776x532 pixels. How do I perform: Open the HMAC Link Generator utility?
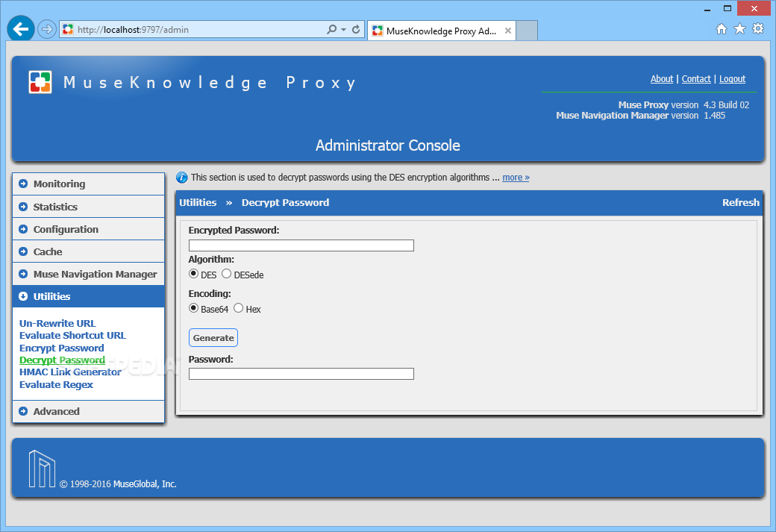(x=70, y=372)
